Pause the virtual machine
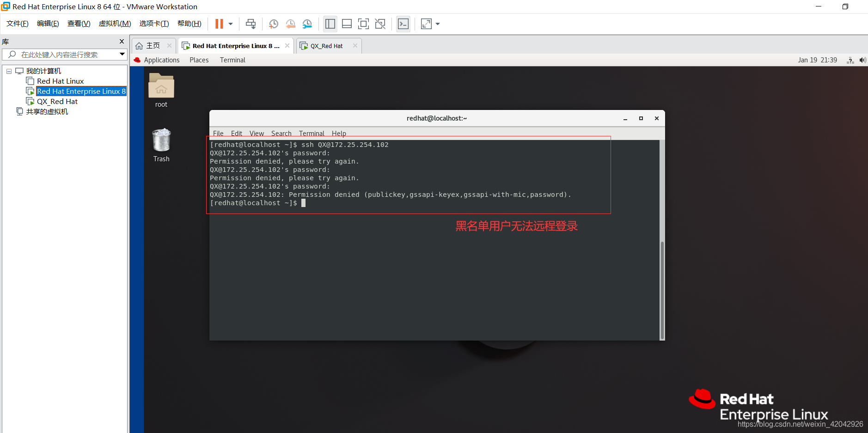868x433 pixels. pyautogui.click(x=219, y=24)
